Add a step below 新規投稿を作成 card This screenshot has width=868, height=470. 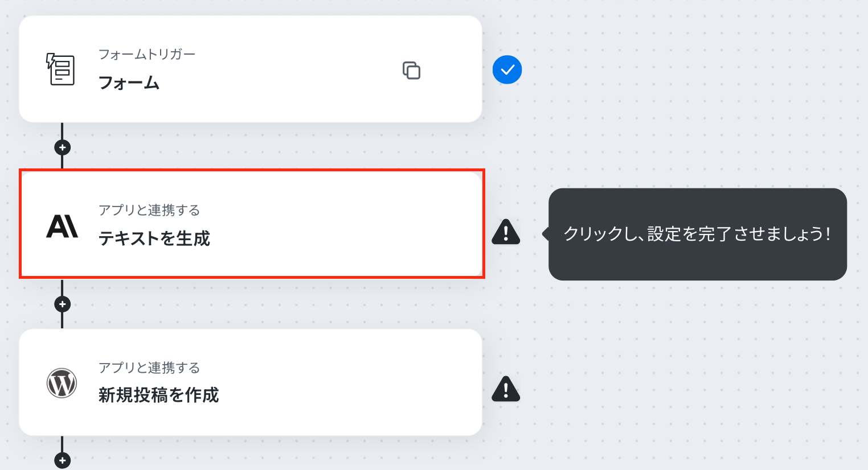tap(62, 460)
